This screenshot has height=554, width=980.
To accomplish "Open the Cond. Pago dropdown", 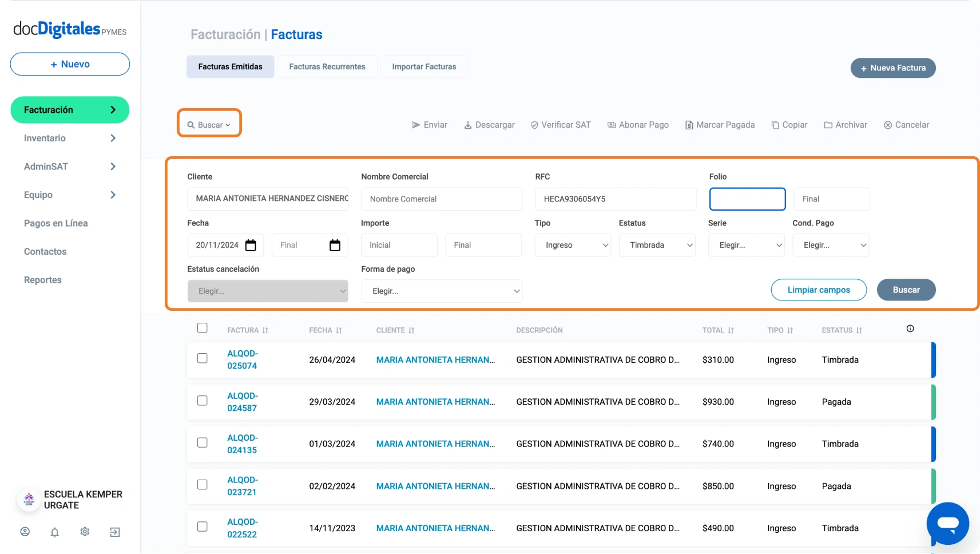I will click(831, 245).
